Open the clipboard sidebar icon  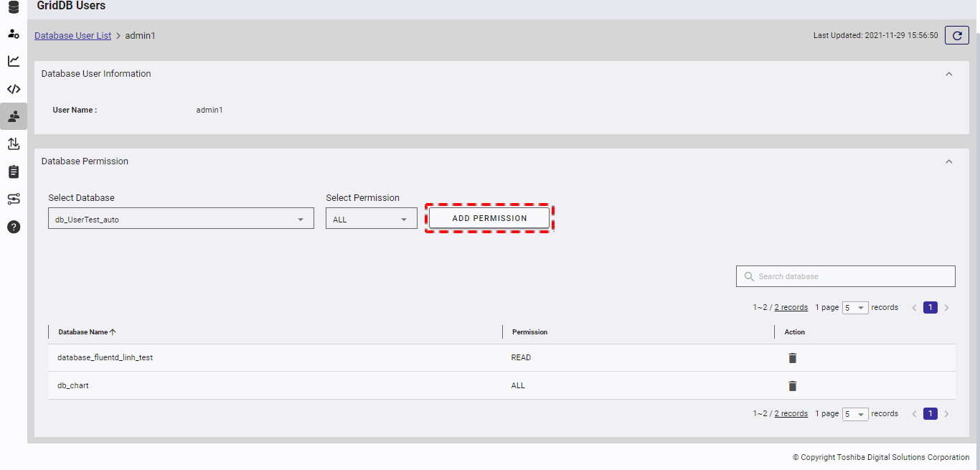tap(14, 171)
